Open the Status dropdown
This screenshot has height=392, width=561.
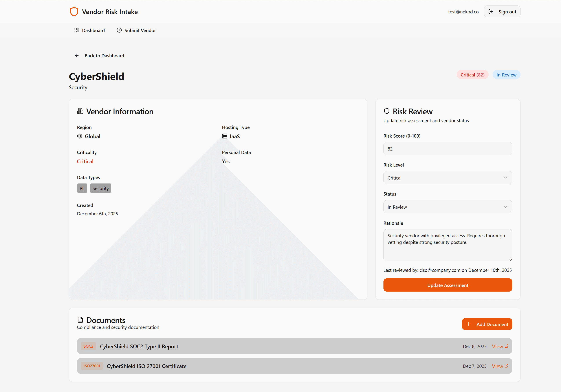tap(447, 207)
